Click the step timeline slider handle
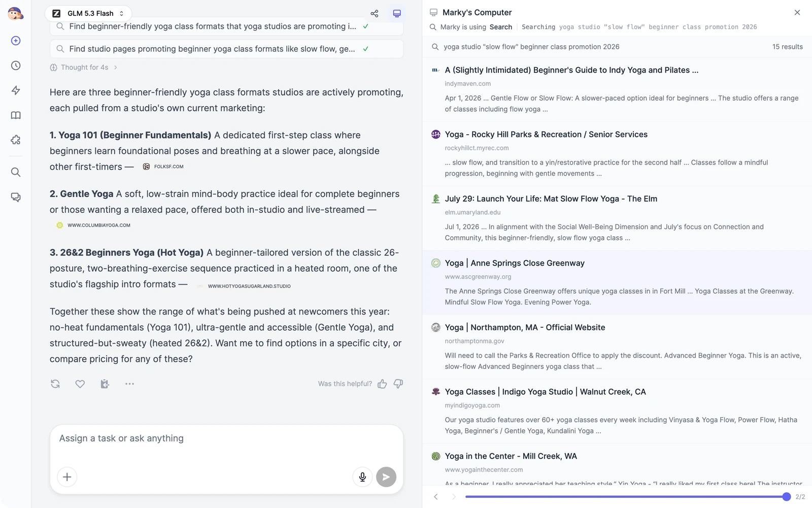812x508 pixels. [787, 497]
